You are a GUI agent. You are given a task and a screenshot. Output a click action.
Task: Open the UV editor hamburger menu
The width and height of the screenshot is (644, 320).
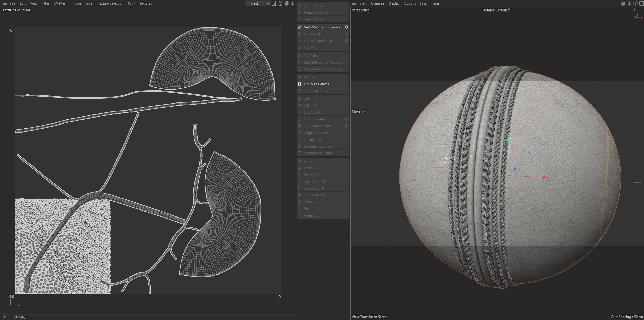point(5,3)
